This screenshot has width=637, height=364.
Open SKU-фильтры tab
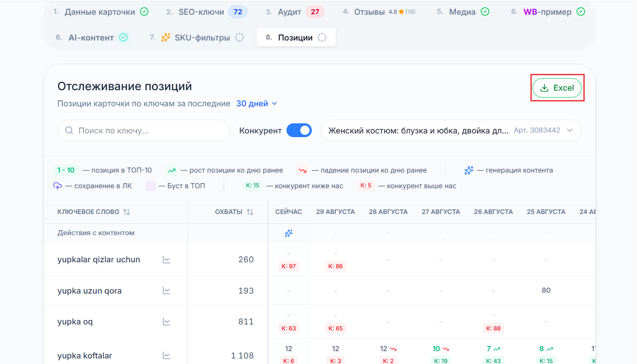(197, 38)
